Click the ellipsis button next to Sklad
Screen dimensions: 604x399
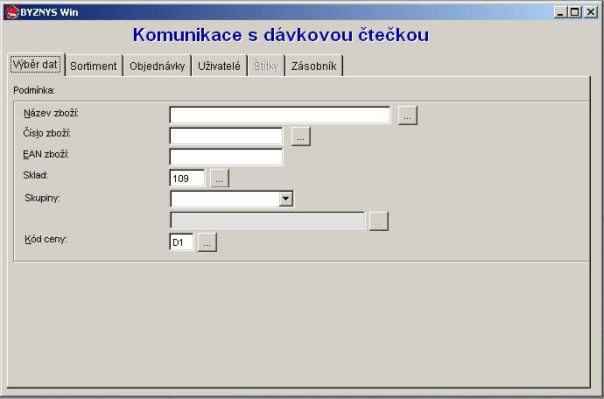(x=220, y=178)
